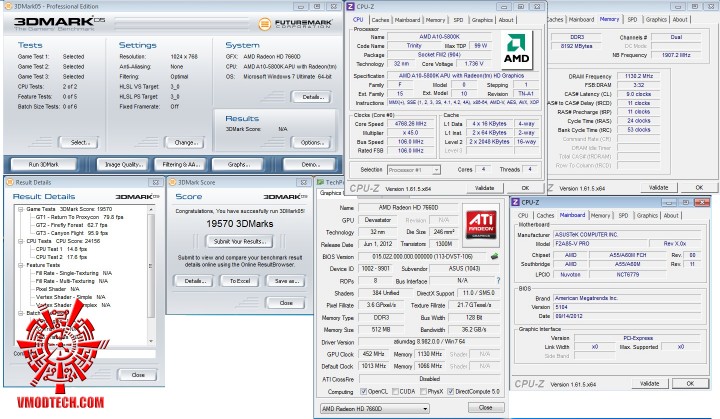Click the Demo button

point(308,164)
